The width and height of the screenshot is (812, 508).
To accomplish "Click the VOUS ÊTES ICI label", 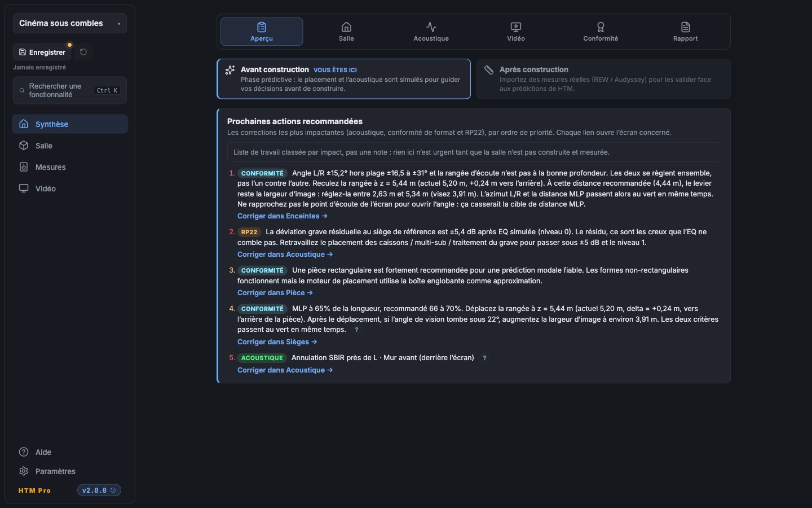I will [335, 70].
